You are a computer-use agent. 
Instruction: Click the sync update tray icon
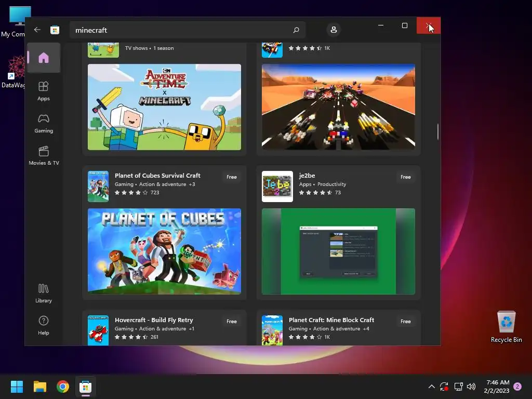pyautogui.click(x=444, y=387)
